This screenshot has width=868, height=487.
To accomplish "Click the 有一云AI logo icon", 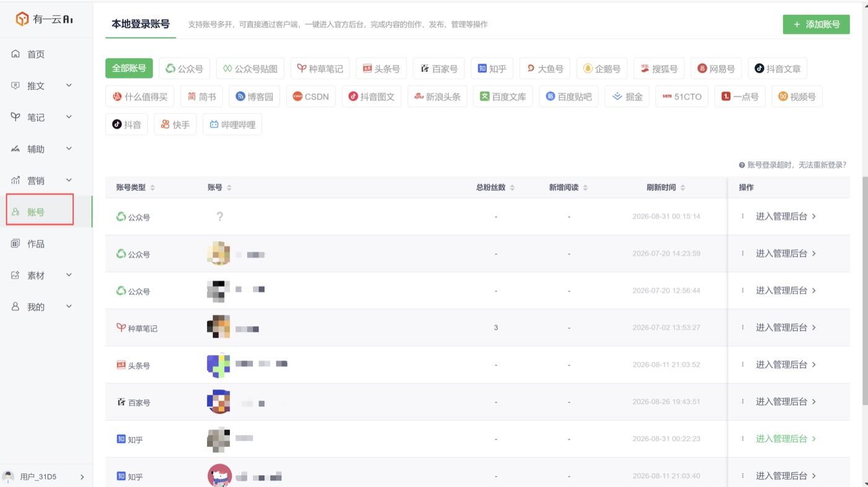I will coord(22,19).
